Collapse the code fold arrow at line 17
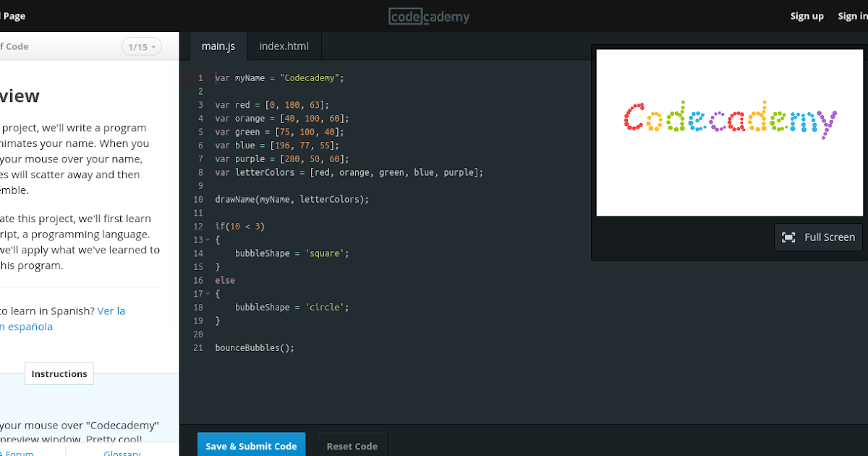Screen dimensions: 868x456 point(208,294)
